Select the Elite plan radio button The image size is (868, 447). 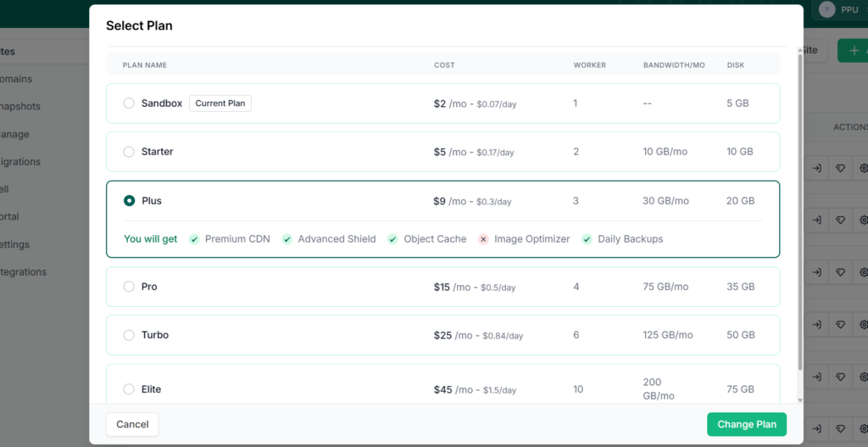[x=129, y=388]
